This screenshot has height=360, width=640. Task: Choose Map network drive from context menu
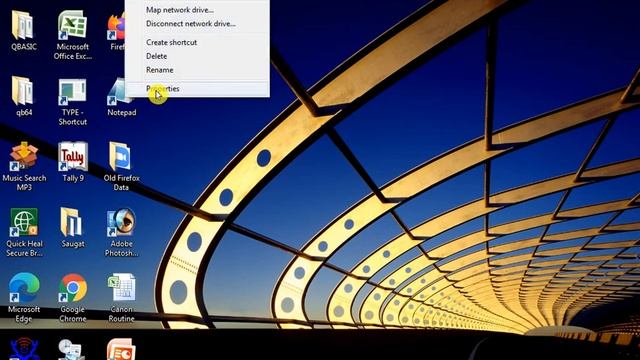click(x=197, y=10)
